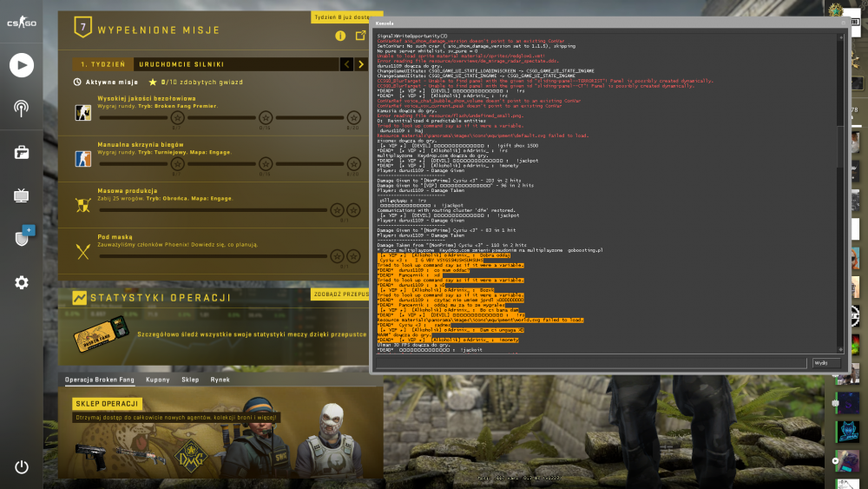This screenshot has height=489, width=868.
Task: Open the inventory briefcase icon
Action: [22, 152]
